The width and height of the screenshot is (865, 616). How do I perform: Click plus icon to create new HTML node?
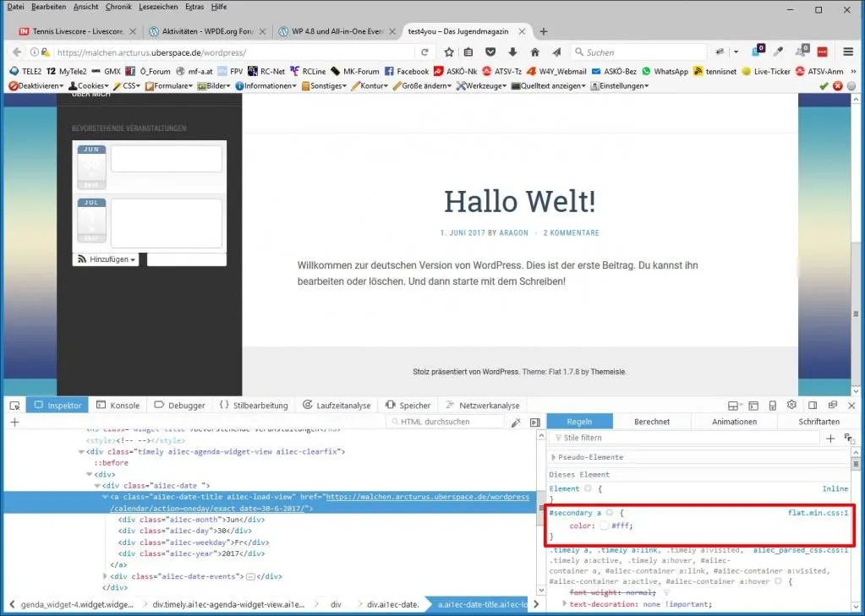click(x=15, y=422)
